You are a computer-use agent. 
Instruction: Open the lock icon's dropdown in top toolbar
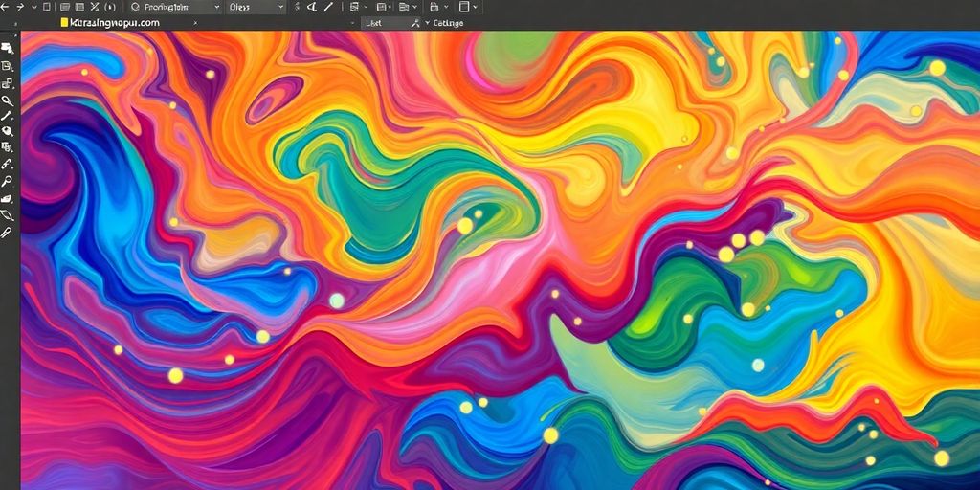click(446, 7)
